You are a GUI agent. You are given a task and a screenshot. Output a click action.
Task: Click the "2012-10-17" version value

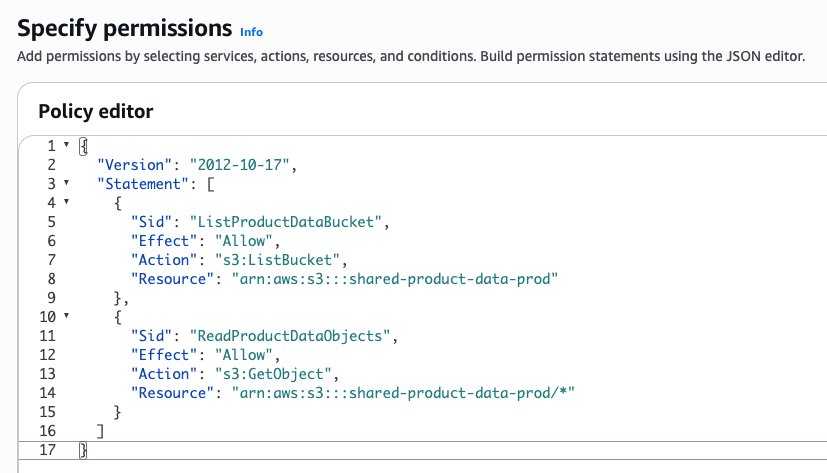pyautogui.click(x=240, y=165)
